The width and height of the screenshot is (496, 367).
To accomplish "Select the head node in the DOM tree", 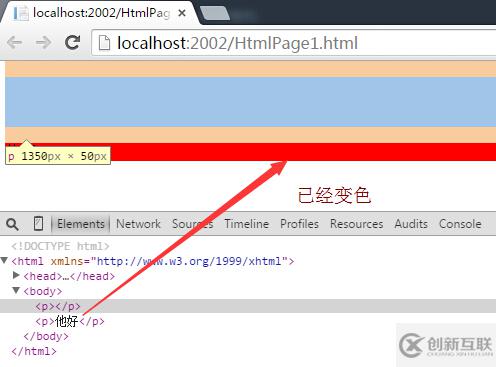I will click(69, 276).
